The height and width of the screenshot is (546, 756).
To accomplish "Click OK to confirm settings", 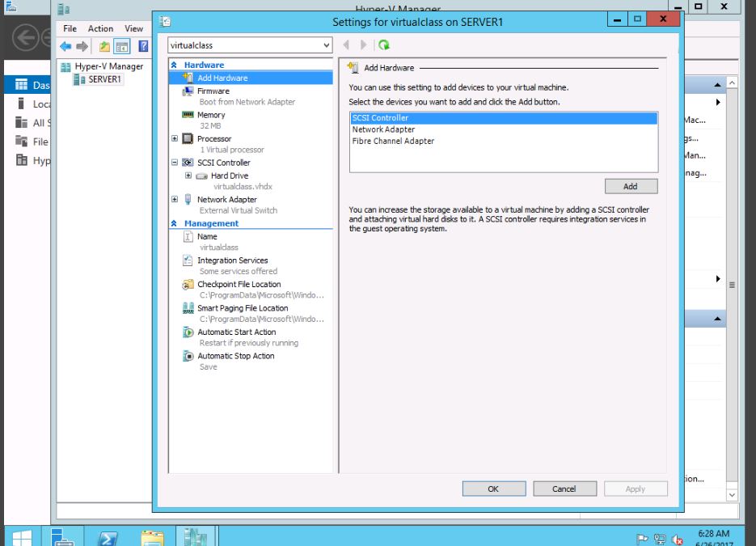I will click(494, 489).
